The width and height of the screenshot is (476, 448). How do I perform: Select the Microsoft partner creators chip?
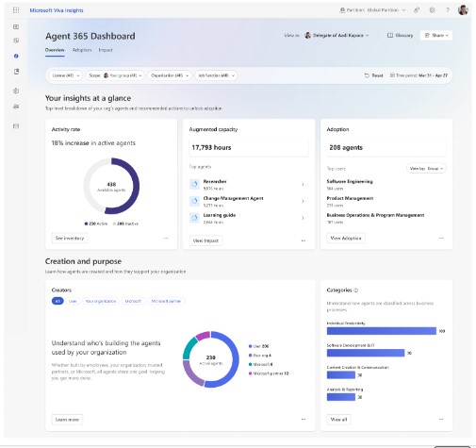pyautogui.click(x=166, y=301)
